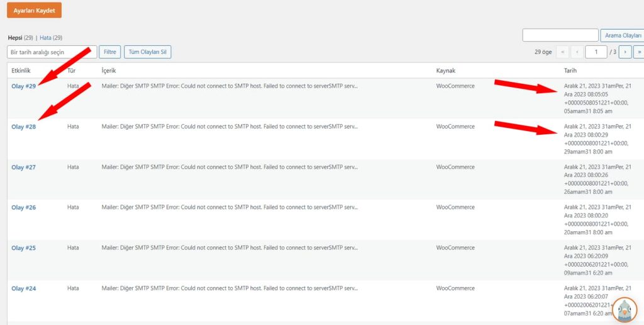Select the Olay #26 link
This screenshot has width=644, height=325.
pyautogui.click(x=23, y=207)
